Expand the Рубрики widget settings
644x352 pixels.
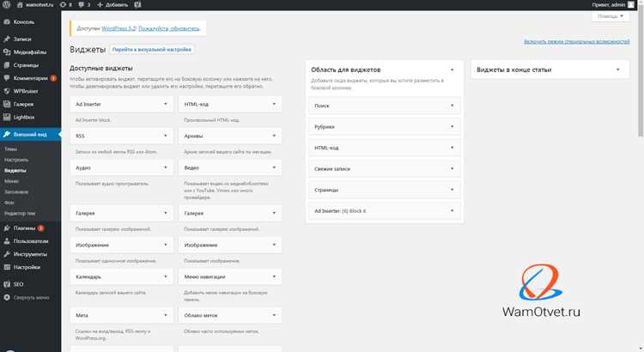pos(385,126)
